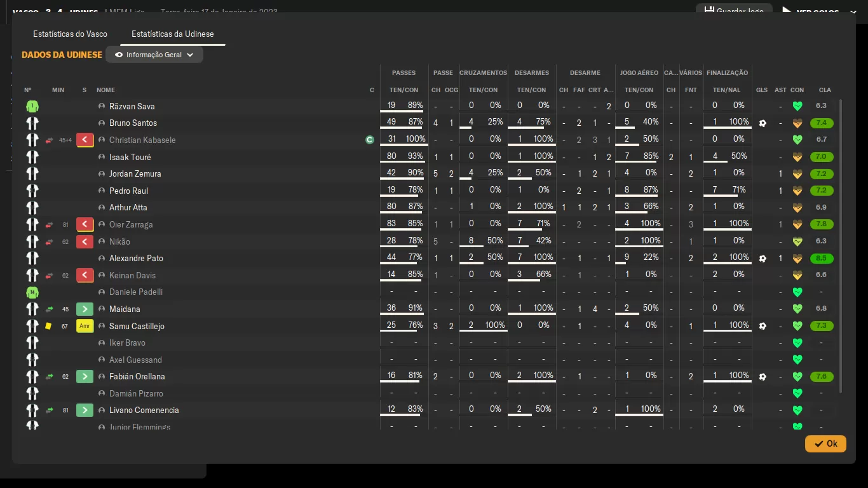Image resolution: width=868 pixels, height=488 pixels.
Task: Click Alexandre Pato's goal ball icon
Action: [763, 259]
